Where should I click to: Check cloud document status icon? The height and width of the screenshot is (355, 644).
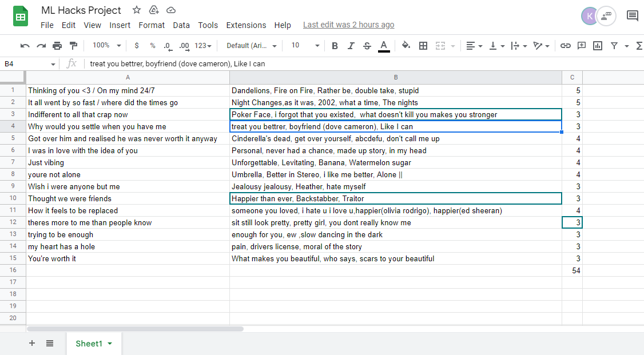click(x=171, y=10)
